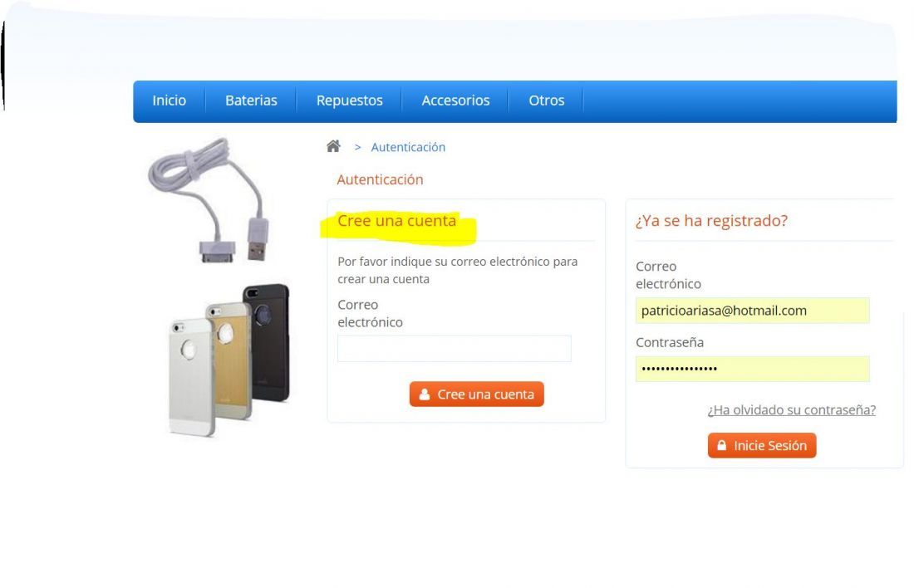
Task: Click the user icon on Cree una cuenta button
Action: (x=425, y=394)
